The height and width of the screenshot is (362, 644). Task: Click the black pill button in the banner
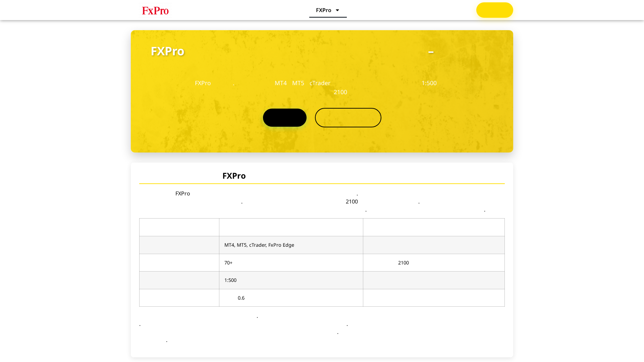[284, 117]
